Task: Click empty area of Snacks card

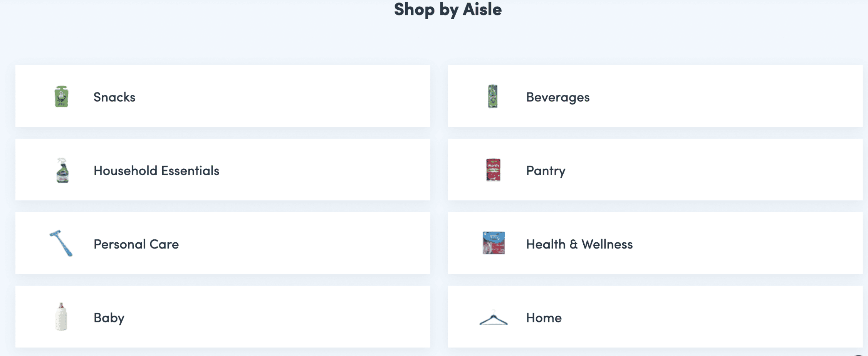Action: 289,96
